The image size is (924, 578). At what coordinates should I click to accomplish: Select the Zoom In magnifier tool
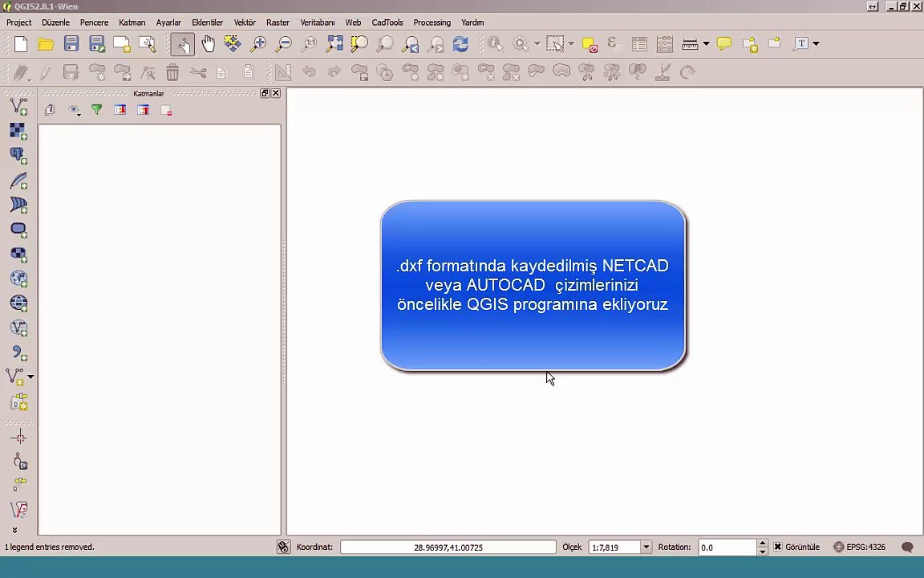(258, 44)
